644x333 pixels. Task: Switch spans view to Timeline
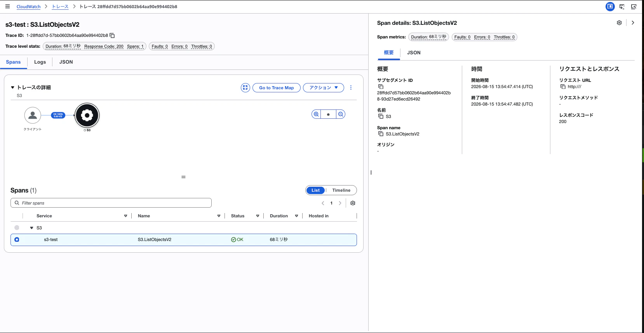(341, 190)
